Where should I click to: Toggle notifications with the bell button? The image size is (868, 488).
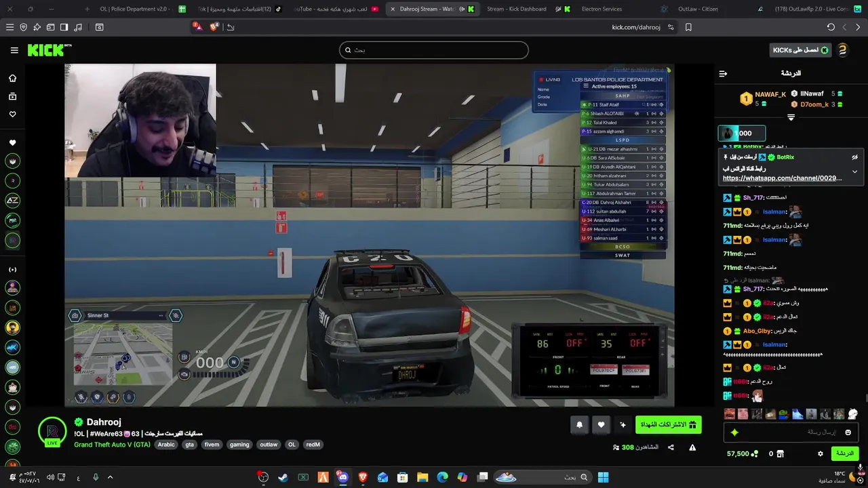click(579, 425)
